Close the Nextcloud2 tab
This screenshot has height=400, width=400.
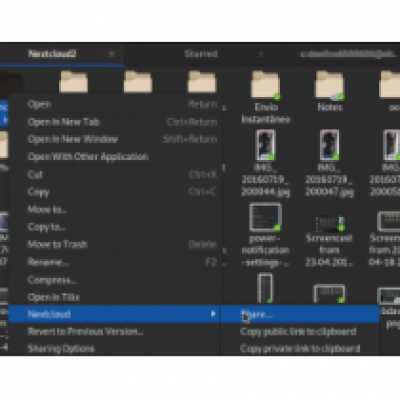(112, 54)
